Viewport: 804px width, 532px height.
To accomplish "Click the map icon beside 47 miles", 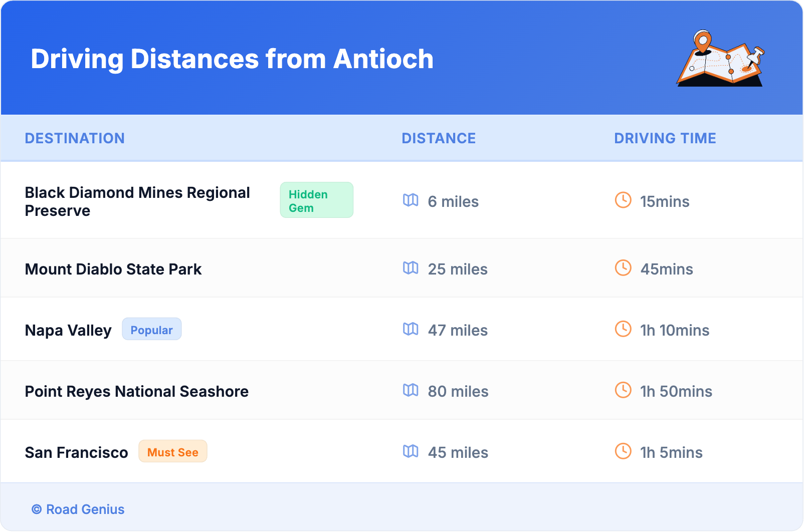I will [411, 329].
